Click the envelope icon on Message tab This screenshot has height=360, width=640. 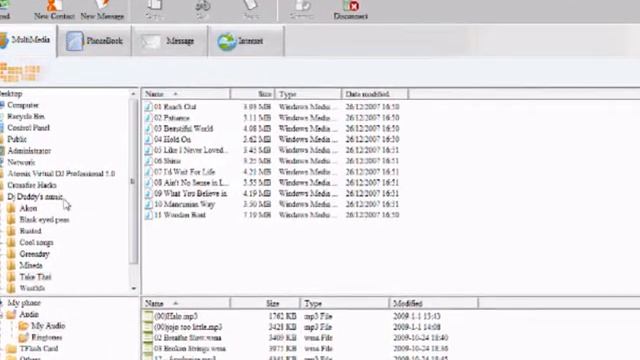(x=151, y=41)
